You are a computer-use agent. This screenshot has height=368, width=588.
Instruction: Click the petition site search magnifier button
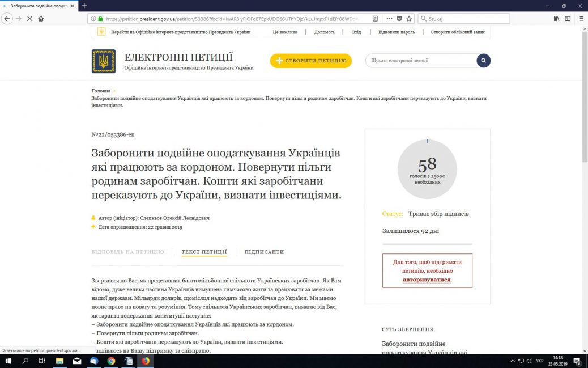483,61
